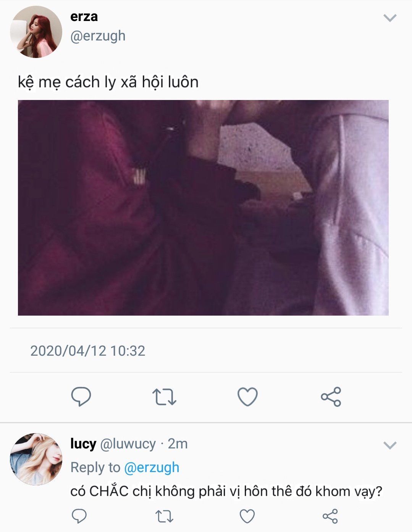Like lucy's reply with heart icon

[x=247, y=516]
